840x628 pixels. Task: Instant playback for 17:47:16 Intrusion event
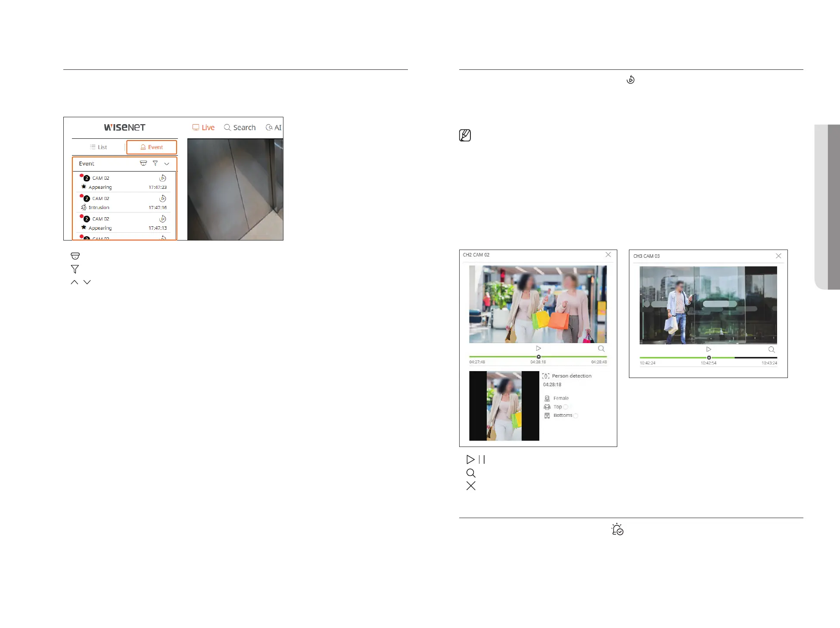click(x=162, y=198)
